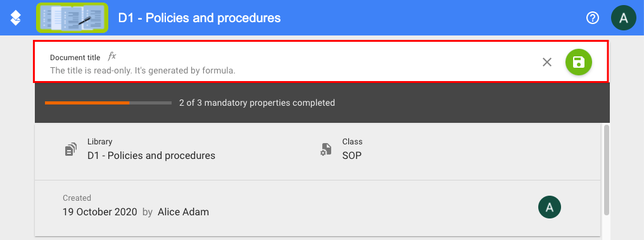This screenshot has height=240, width=644.
Task: Open the user account avatar in header
Action: (x=624, y=18)
